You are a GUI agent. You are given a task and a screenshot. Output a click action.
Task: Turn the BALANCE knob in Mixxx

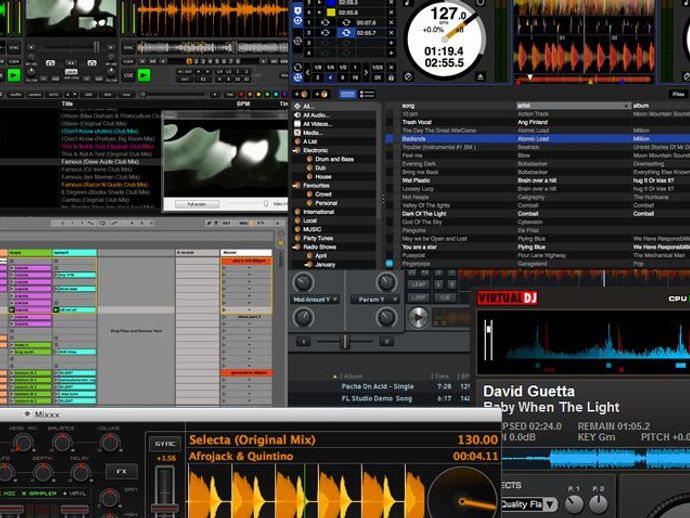coord(62,443)
